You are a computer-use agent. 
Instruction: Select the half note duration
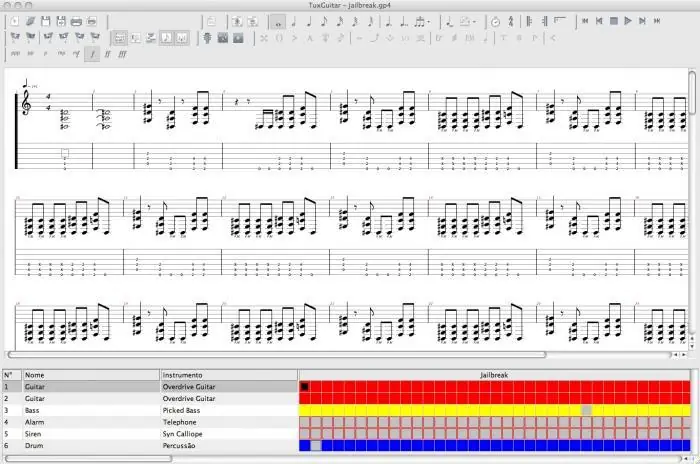pyautogui.click(x=294, y=21)
